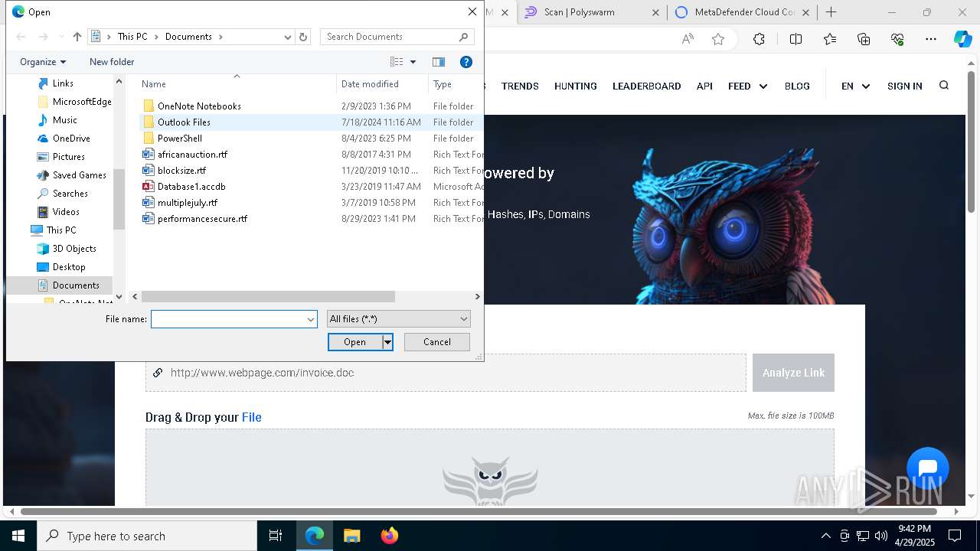Open the API menu item
Image resolution: width=980 pixels, height=551 pixels.
(704, 86)
